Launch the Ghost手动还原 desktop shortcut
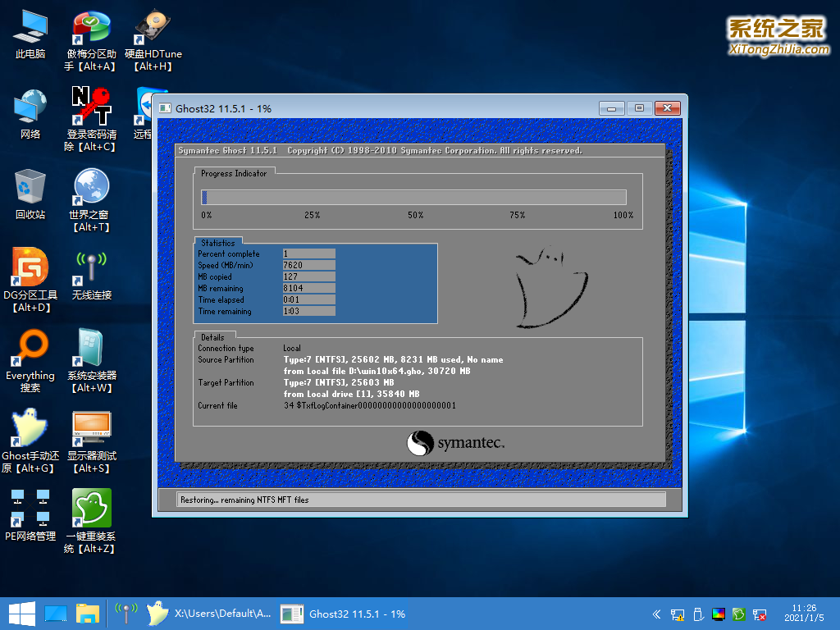Screen dimensions: 840x630 coord(30,428)
